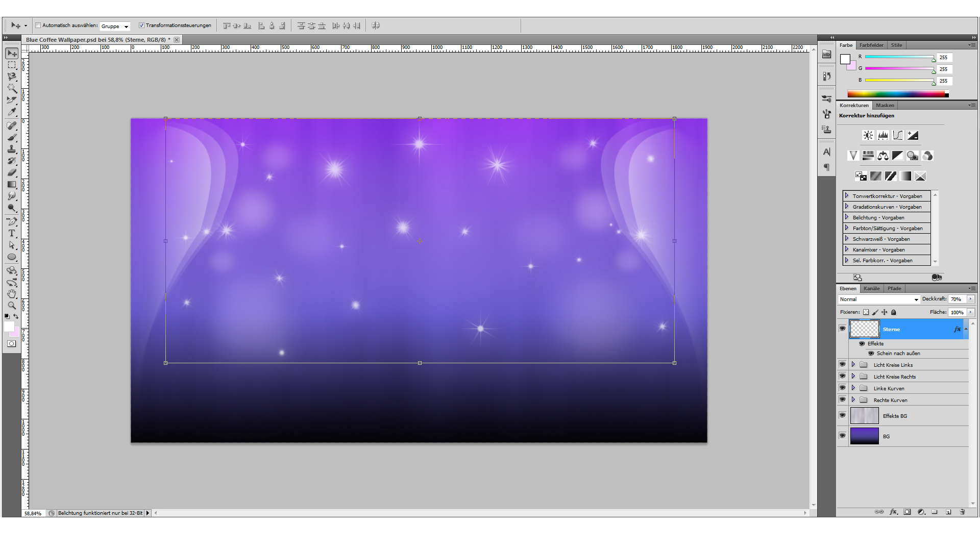The width and height of the screenshot is (980, 551).
Task: Expand the Rechte Kurven group
Action: click(853, 399)
